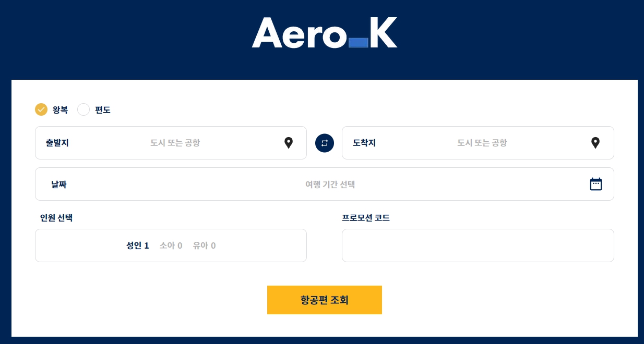Viewport: 644px width, 344px height.
Task: Click the 출발지 field label
Action: [57, 143]
